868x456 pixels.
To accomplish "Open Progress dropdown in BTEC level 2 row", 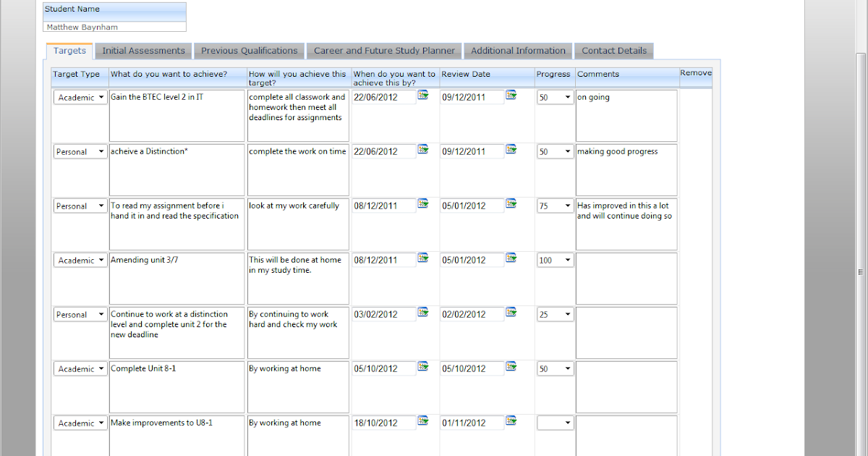I will point(555,97).
